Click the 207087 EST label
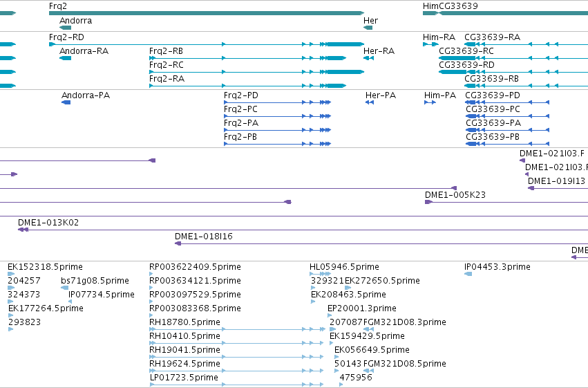Viewport: 588px width, 388px height. point(346,322)
